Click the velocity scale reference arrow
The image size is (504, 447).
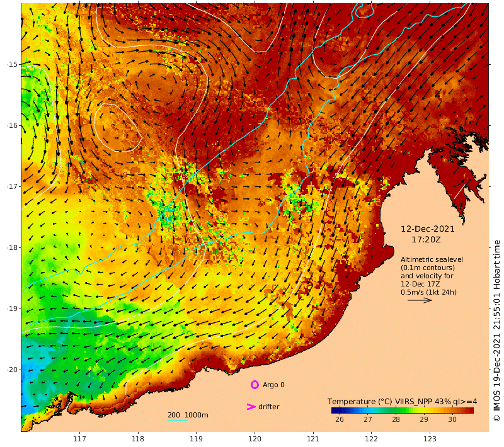tap(420, 300)
